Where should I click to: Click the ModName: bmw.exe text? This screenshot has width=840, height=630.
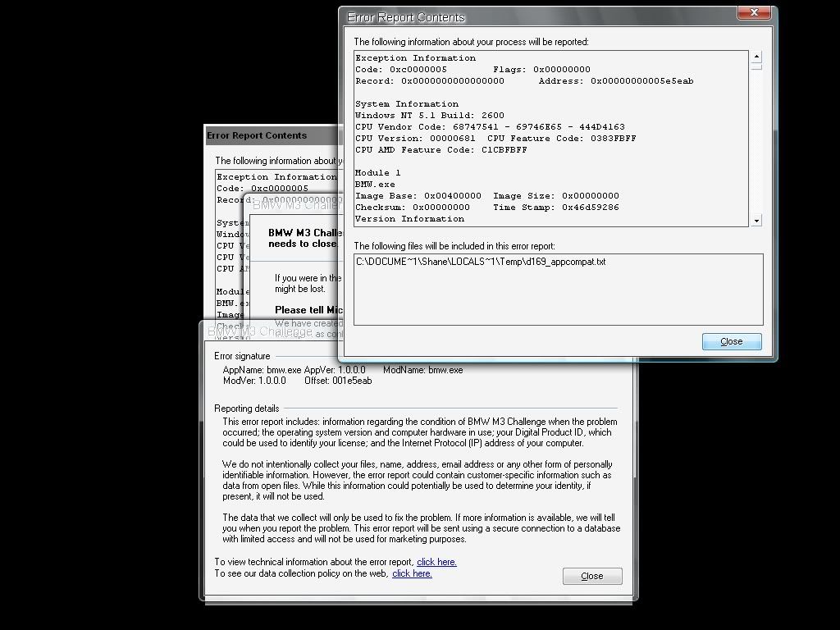423,370
